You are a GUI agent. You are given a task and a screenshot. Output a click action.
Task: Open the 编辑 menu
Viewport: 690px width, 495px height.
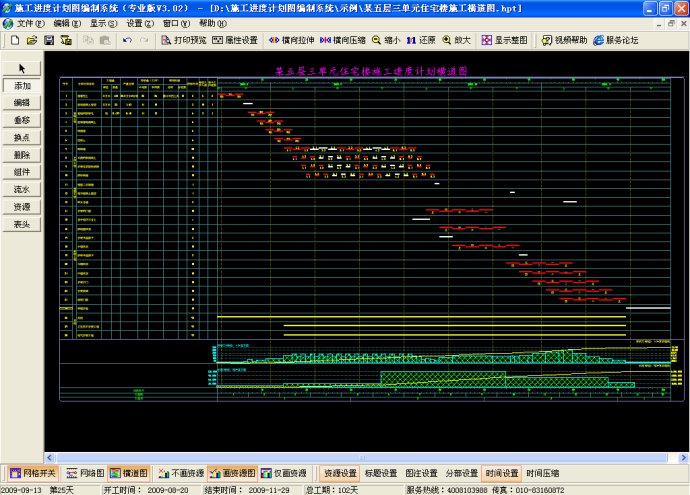pos(67,23)
